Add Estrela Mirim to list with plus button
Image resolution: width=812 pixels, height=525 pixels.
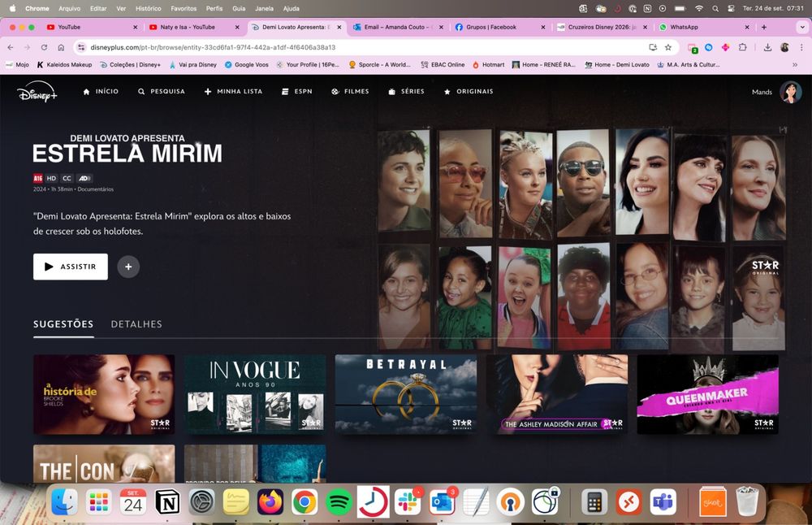click(x=128, y=267)
